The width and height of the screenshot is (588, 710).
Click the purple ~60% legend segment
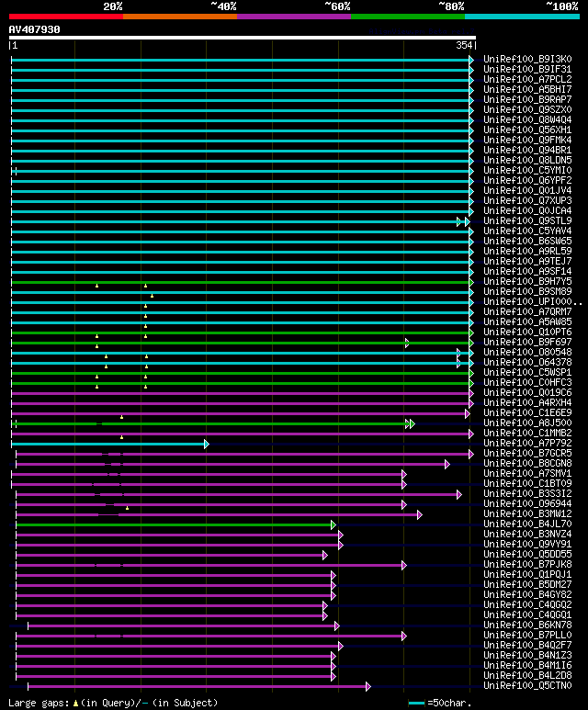tap(294, 17)
